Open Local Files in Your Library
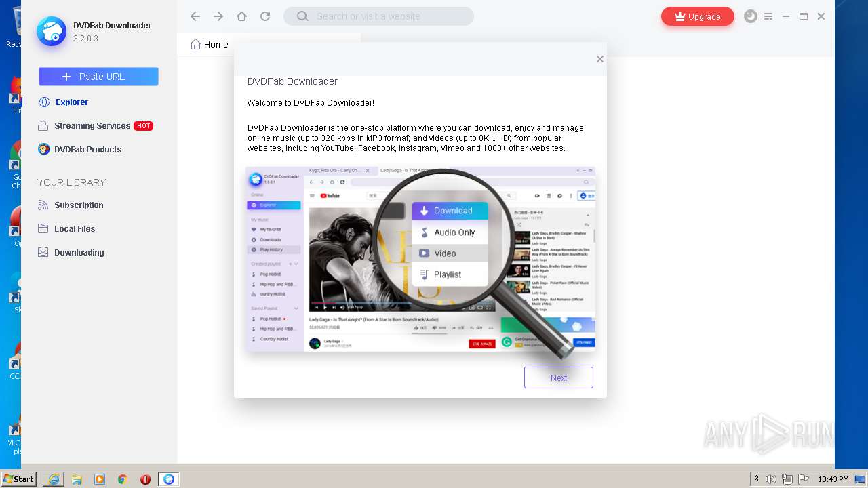Screen dimensions: 868x488 coord(75,229)
